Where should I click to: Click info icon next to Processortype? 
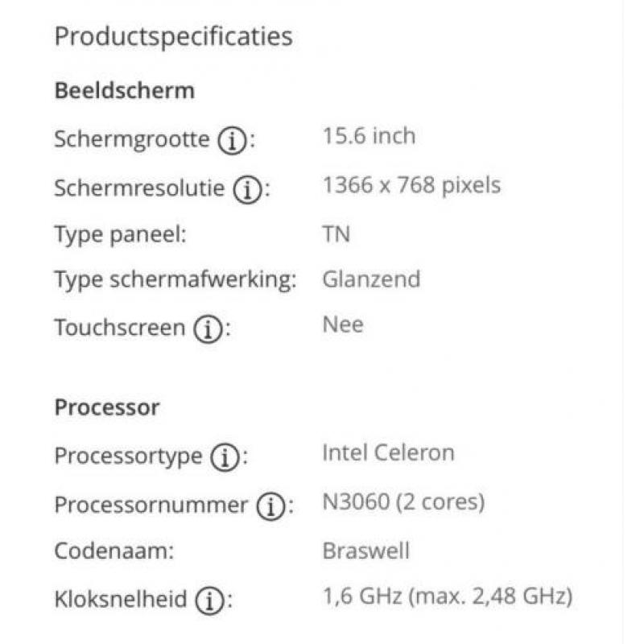click(x=225, y=456)
